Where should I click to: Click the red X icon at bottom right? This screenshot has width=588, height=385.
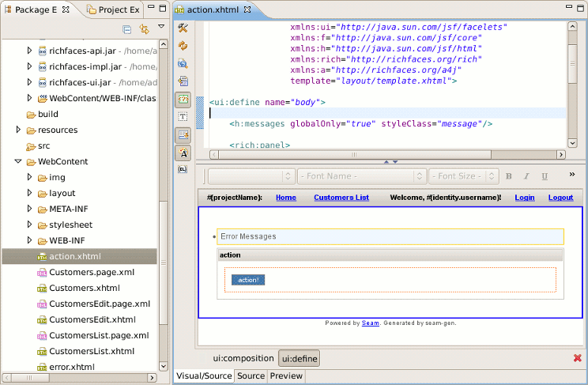[577, 358]
